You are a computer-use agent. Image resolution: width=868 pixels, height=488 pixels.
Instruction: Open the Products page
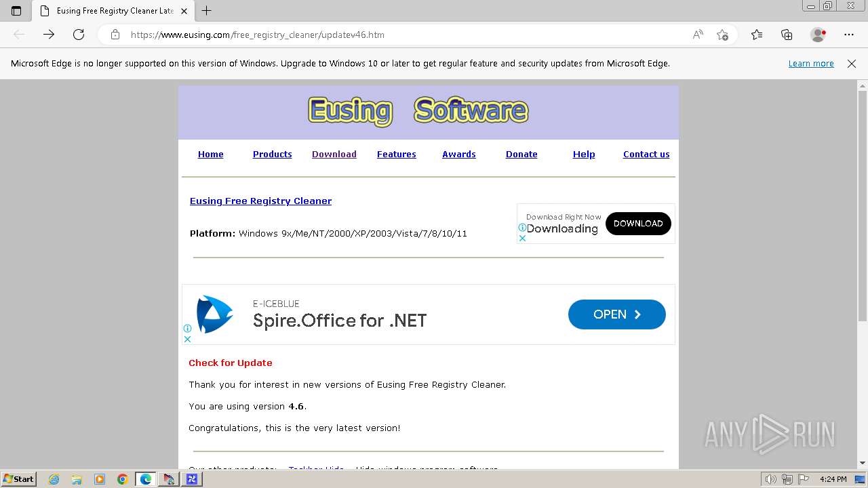[x=273, y=155]
